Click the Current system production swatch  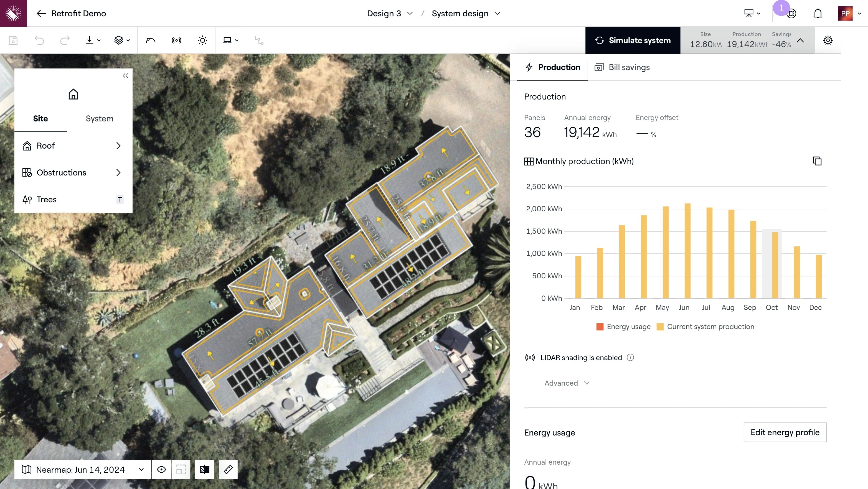(660, 327)
